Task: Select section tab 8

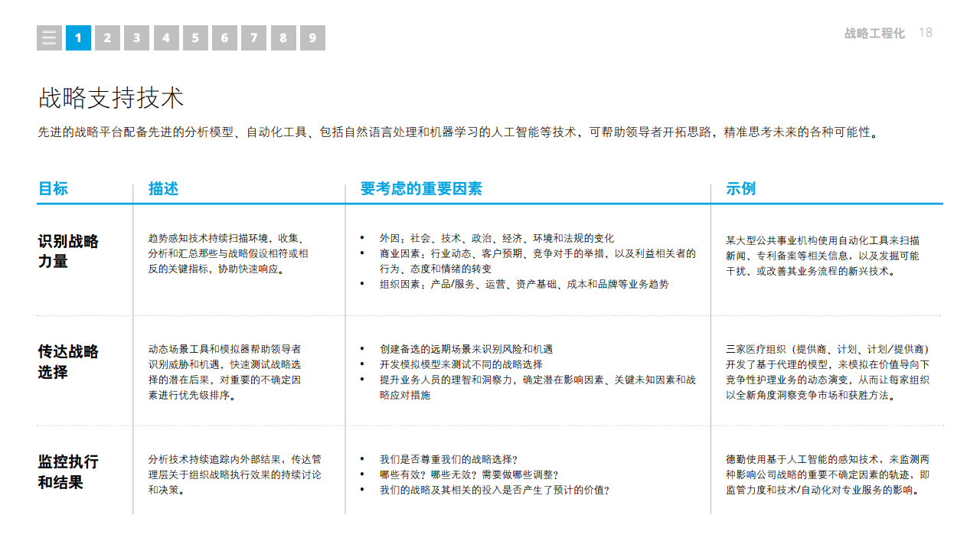Action: click(x=283, y=37)
